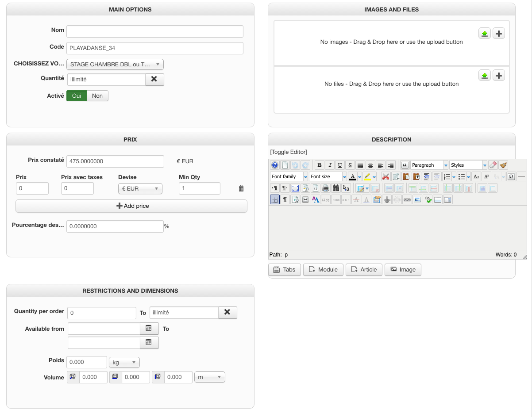This screenshot has width=532, height=417.
Task: Open the CHOISISSEZ VO... STAGE CHAMBRE dropdown
Action: [x=115, y=64]
